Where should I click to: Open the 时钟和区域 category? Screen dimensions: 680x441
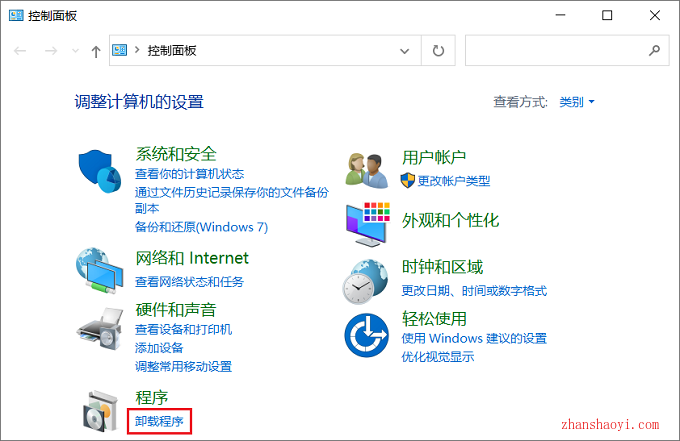coord(442,267)
